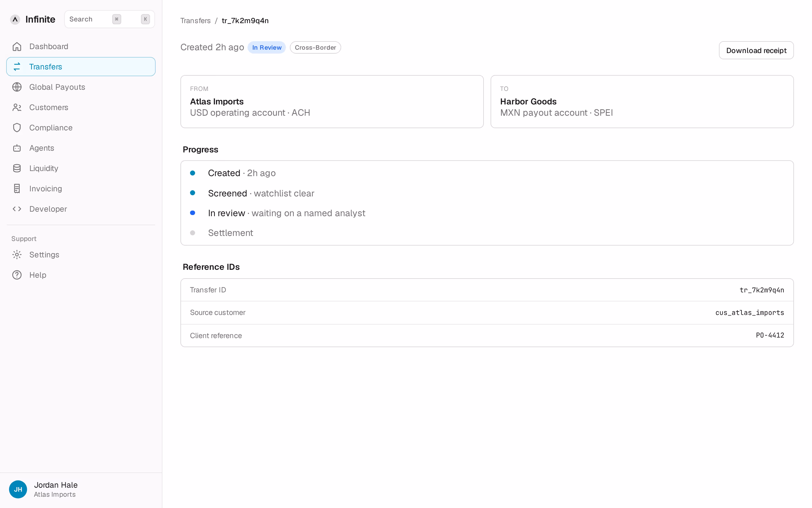Image resolution: width=812 pixels, height=508 pixels.
Task: Click the JH user avatar
Action: [x=18, y=489]
